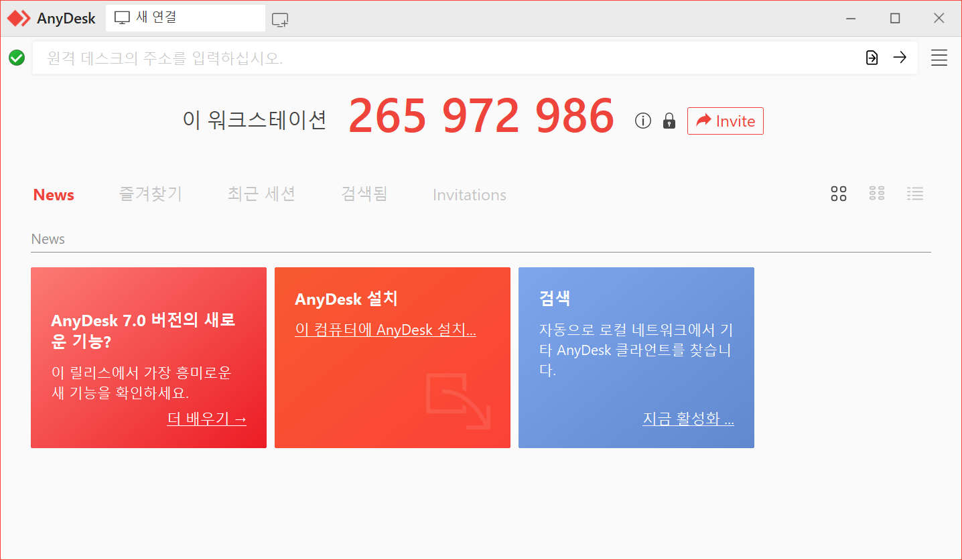Click the green connection status checkmark
Viewport: 962px width, 560px height.
coord(17,58)
